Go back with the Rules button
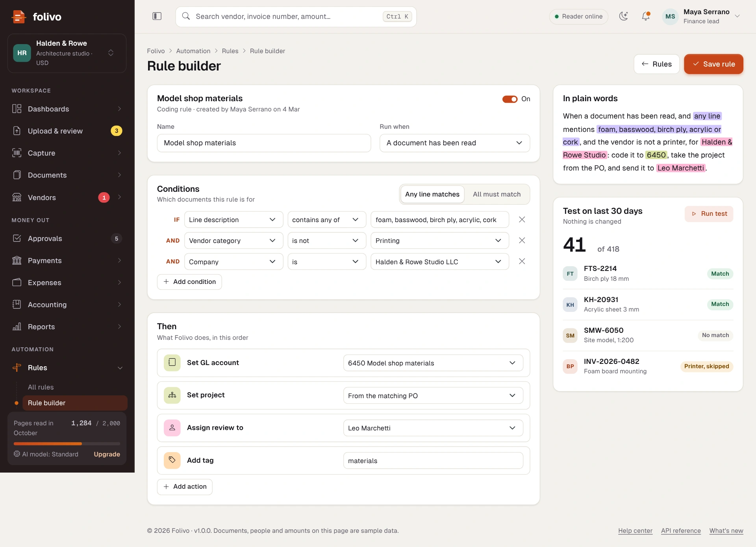The width and height of the screenshot is (756, 547). click(656, 64)
